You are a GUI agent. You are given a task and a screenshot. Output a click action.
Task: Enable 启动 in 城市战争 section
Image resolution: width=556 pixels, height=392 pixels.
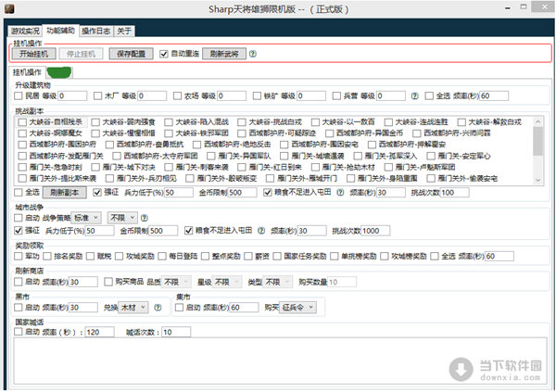pyautogui.click(x=19, y=218)
